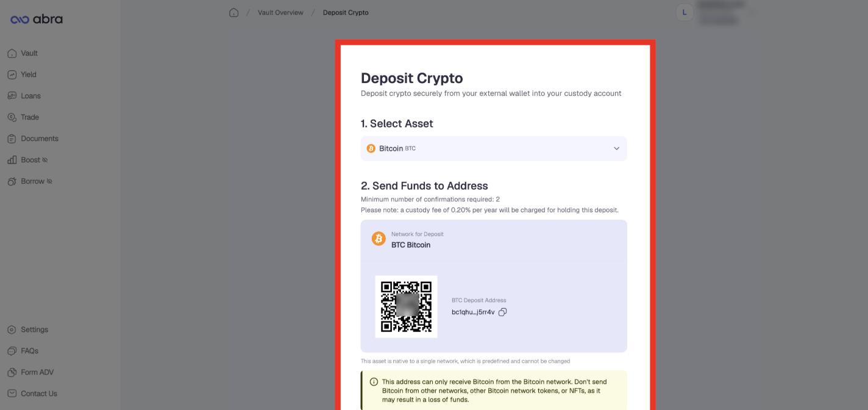This screenshot has height=410, width=868.
Task: Click the dropdown chevron in Select Asset
Action: tap(616, 148)
